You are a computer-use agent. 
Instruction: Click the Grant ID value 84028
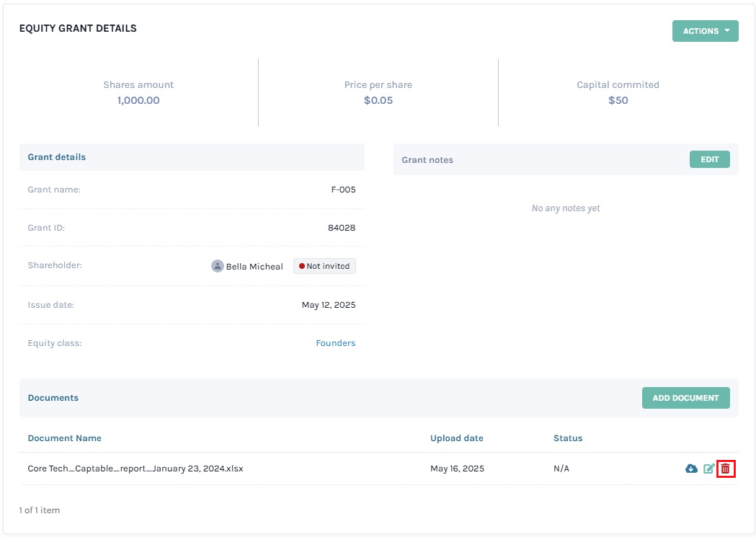pos(342,228)
